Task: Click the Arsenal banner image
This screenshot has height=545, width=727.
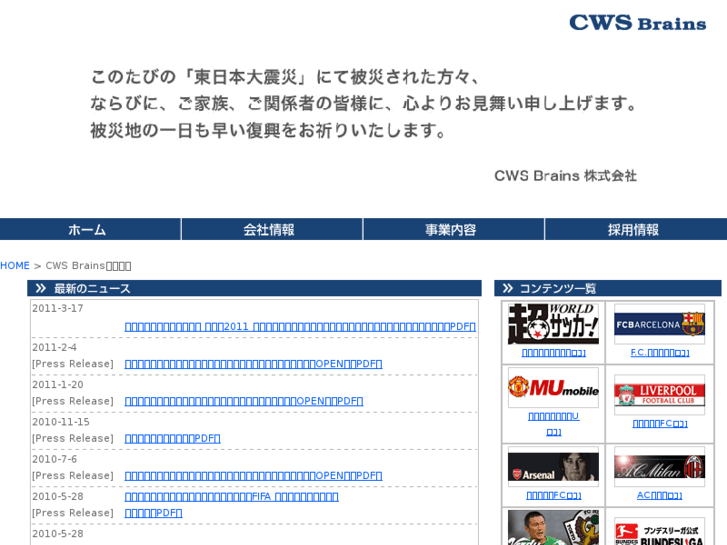Action: [553, 467]
